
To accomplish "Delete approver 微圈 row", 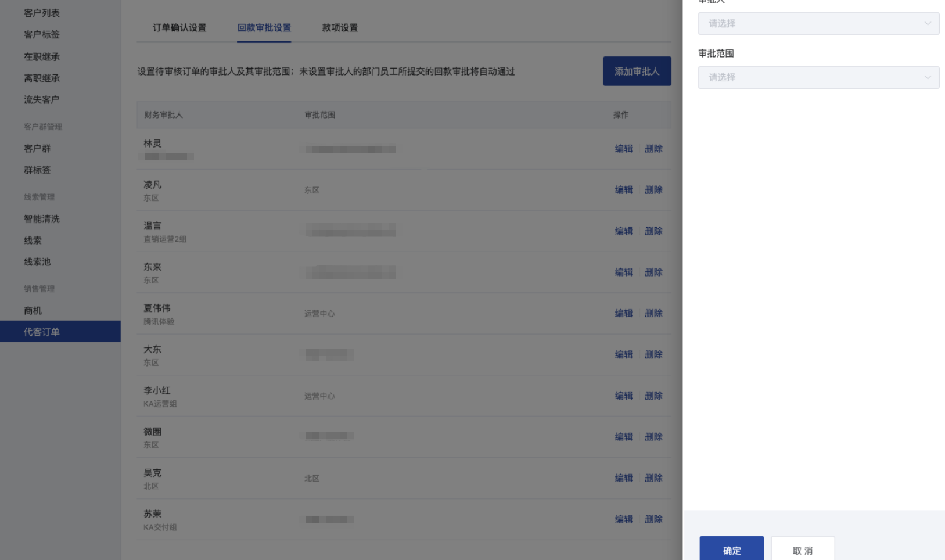I will tap(653, 437).
